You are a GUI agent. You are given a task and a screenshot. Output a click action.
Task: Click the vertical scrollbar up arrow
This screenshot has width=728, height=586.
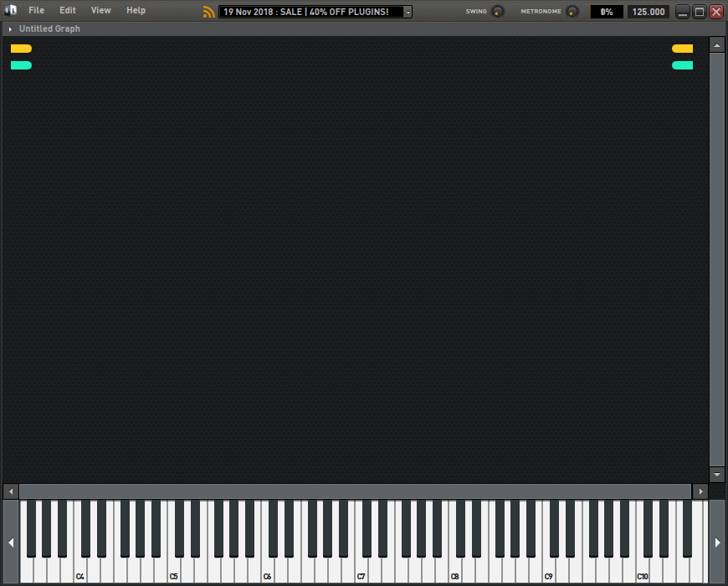[717, 45]
